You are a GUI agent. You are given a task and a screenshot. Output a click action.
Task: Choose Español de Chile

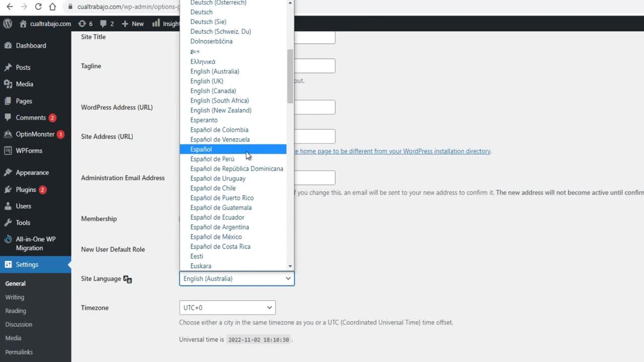233,188
